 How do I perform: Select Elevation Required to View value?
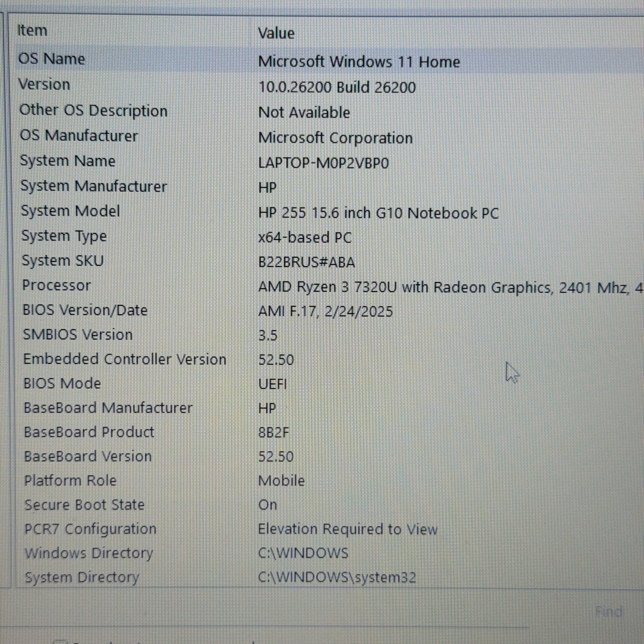(x=348, y=529)
